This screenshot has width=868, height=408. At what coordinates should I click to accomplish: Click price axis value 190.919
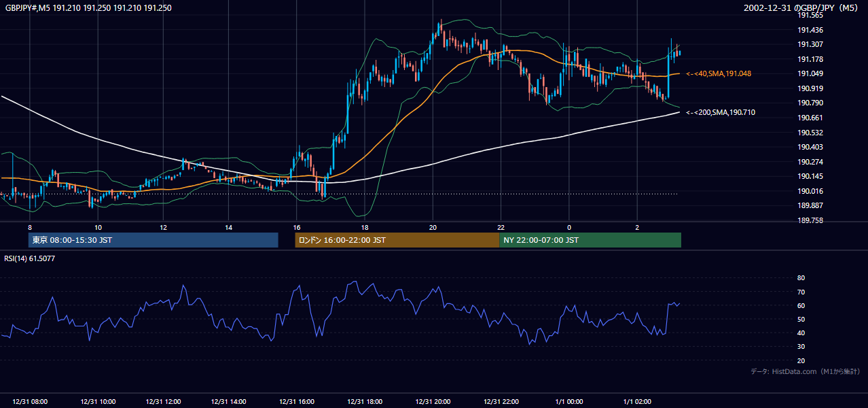(810, 88)
